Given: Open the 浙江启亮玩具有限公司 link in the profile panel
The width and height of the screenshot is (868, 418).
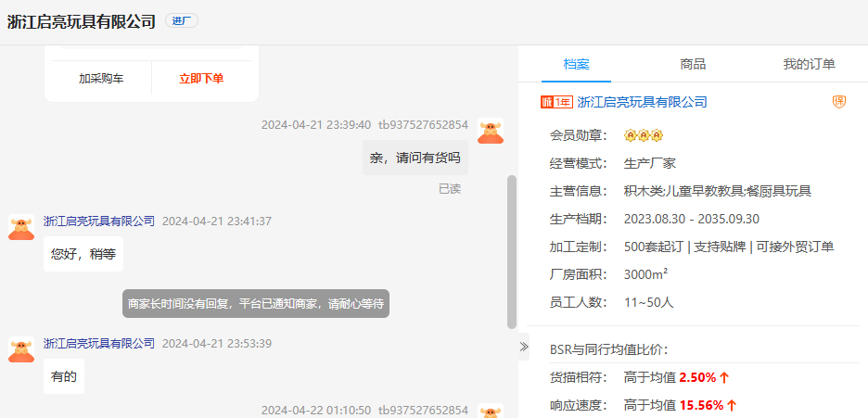Looking at the screenshot, I should 642,102.
